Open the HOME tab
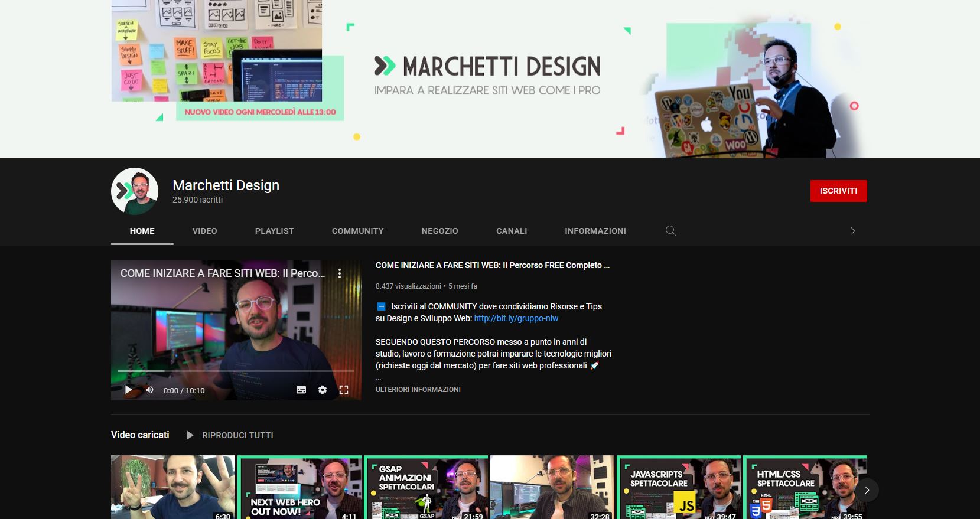Image resolution: width=980 pixels, height=519 pixels. click(142, 231)
